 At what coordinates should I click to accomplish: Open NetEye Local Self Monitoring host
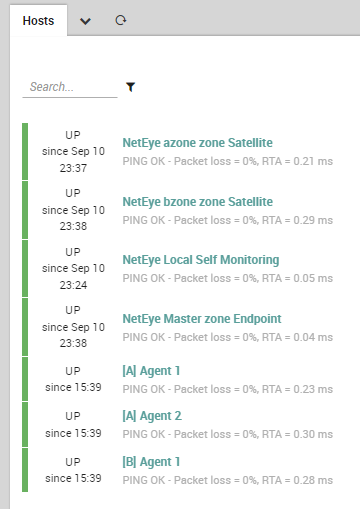coord(201,260)
